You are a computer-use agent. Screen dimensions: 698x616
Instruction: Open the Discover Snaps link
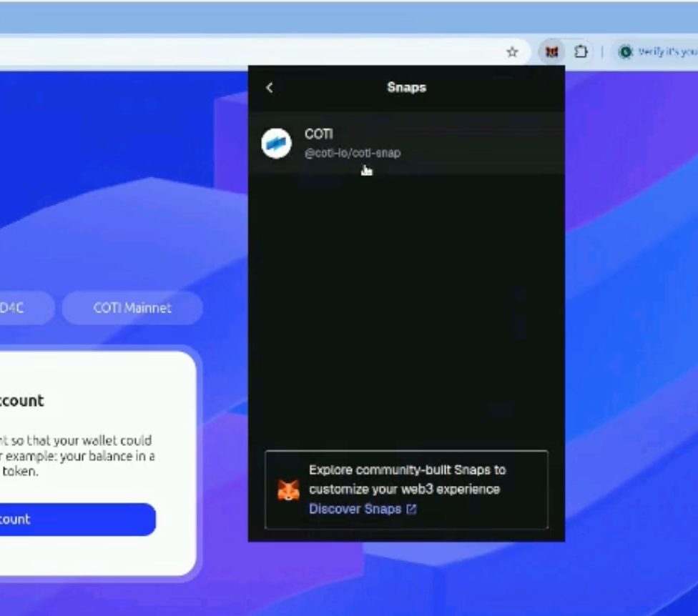(x=355, y=510)
